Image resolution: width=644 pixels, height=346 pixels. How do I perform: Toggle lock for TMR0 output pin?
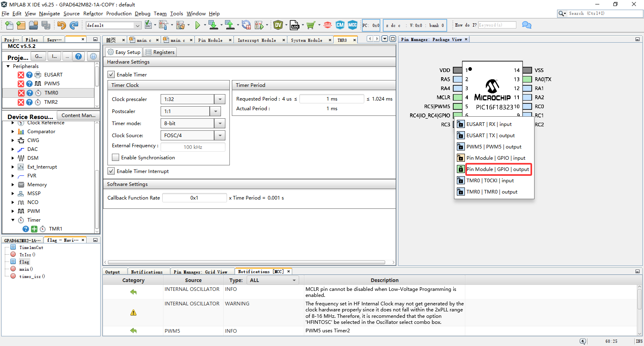coord(460,192)
